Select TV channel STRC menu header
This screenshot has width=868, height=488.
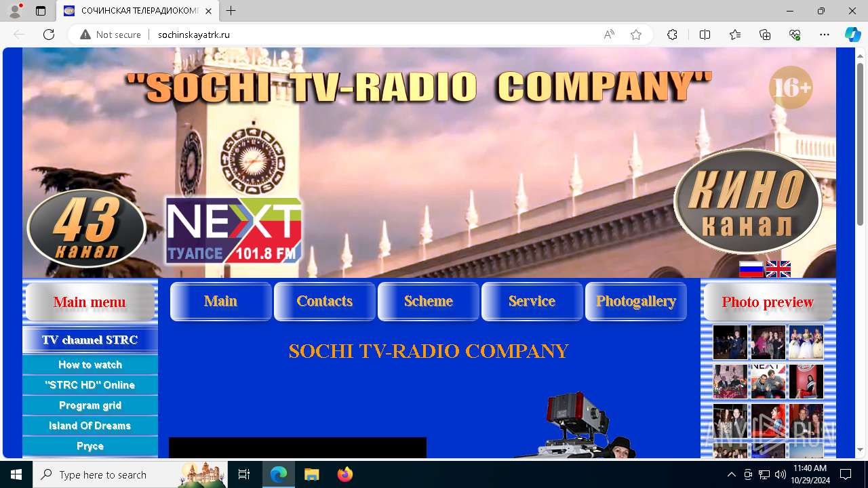pos(90,340)
